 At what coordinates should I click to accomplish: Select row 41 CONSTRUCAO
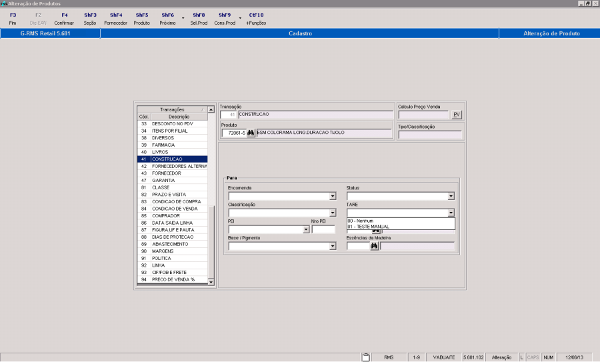(172, 159)
